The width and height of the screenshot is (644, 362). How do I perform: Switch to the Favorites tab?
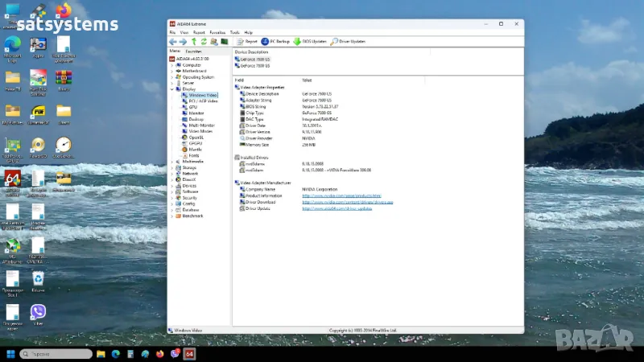(194, 51)
